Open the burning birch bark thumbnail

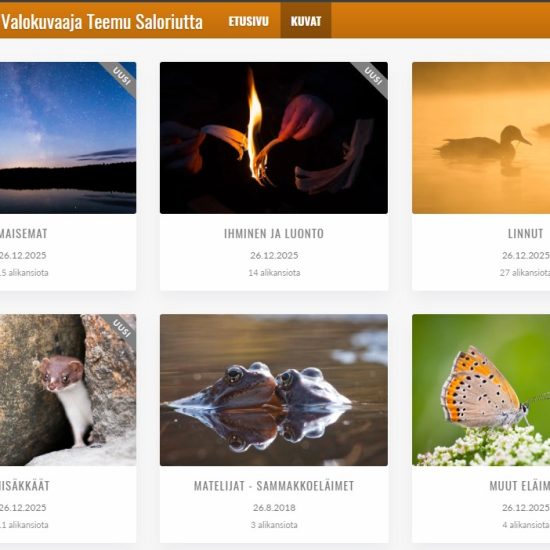click(274, 138)
